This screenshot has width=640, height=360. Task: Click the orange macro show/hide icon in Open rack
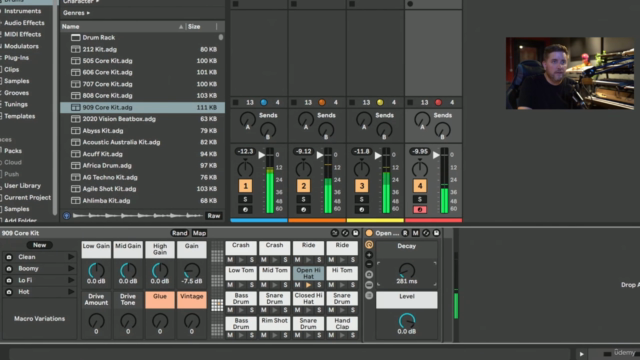coord(369,245)
